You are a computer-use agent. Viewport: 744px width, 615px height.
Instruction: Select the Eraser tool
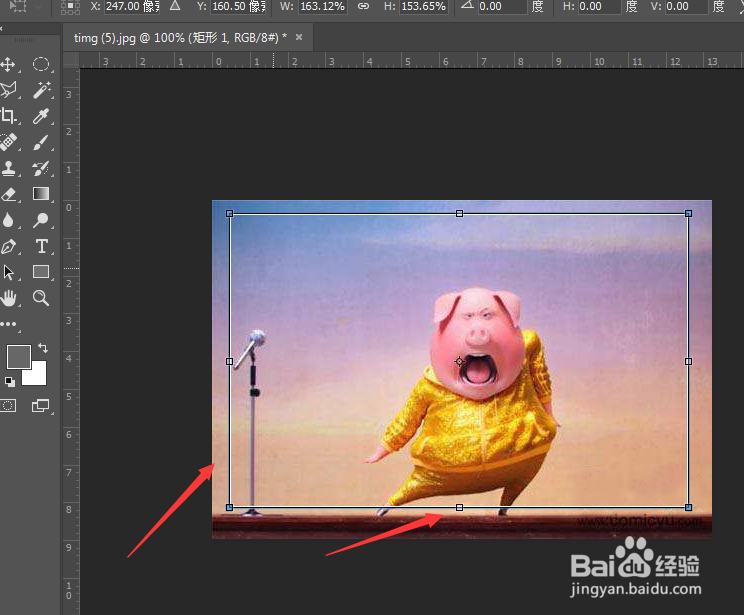[x=8, y=194]
